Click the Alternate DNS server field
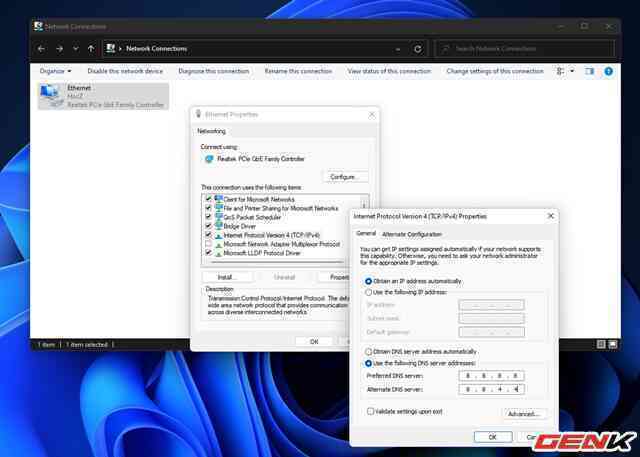 coord(491,389)
